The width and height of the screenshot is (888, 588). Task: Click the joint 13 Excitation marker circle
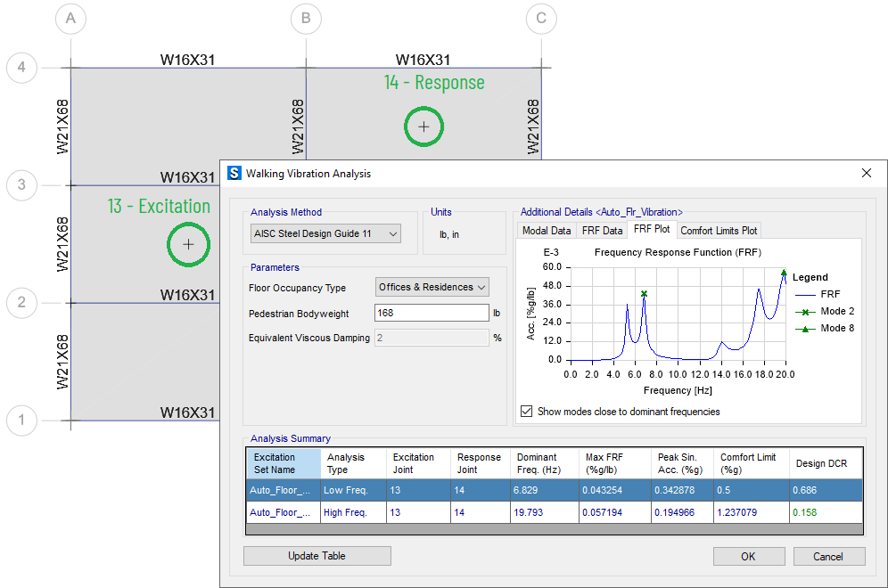point(188,244)
